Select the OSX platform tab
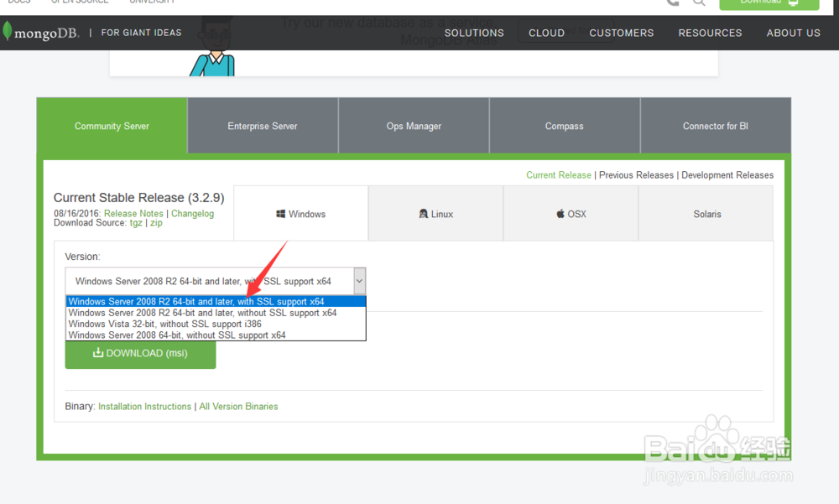 [x=571, y=214]
